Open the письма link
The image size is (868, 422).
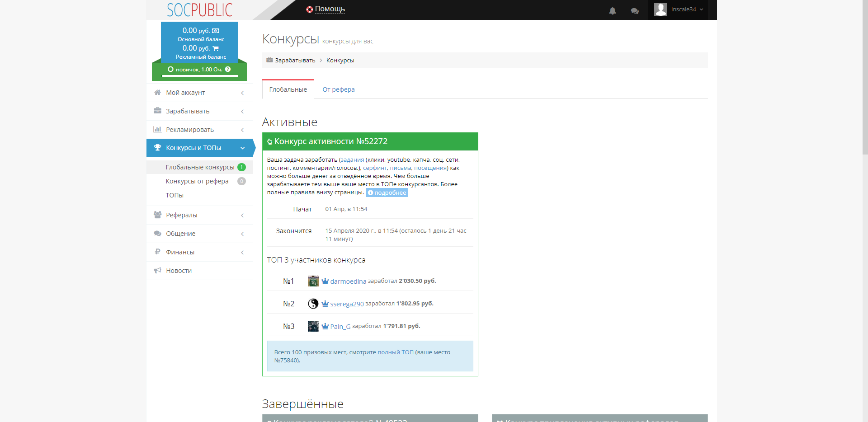[x=401, y=168]
